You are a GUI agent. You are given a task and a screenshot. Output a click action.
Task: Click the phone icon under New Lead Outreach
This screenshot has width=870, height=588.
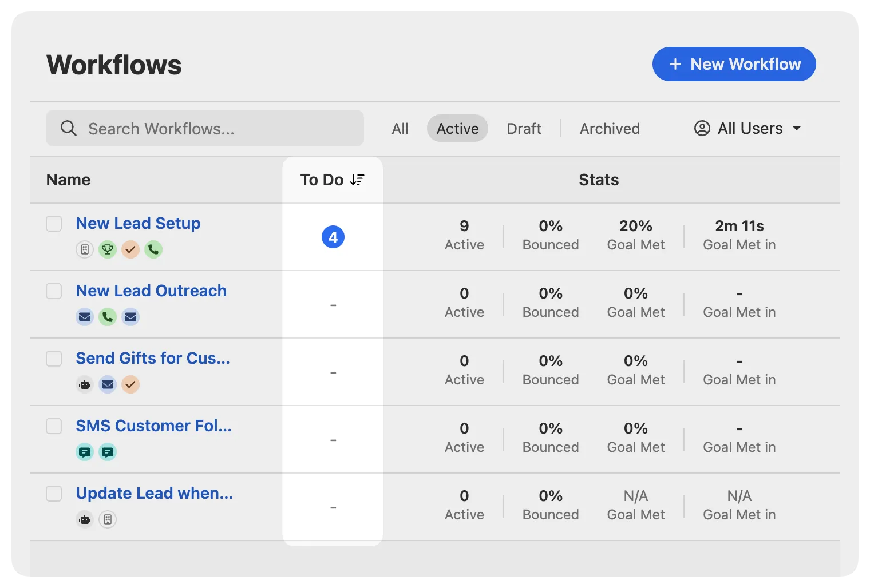(x=108, y=317)
